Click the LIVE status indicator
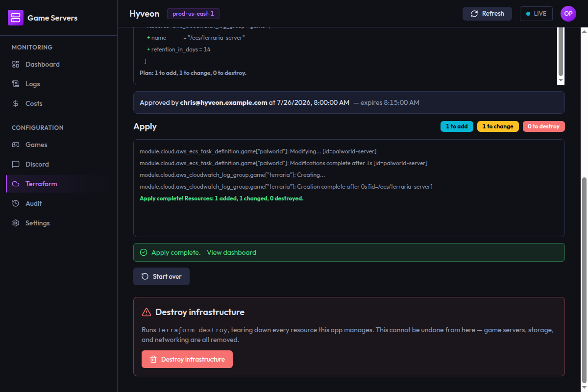The width and height of the screenshot is (588, 392). (x=536, y=14)
